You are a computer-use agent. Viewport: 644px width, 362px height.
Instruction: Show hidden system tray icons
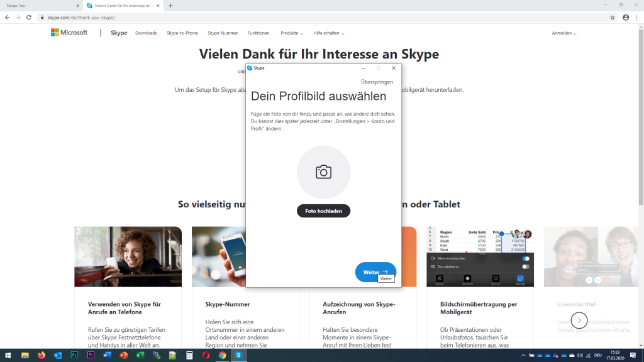(x=523, y=356)
